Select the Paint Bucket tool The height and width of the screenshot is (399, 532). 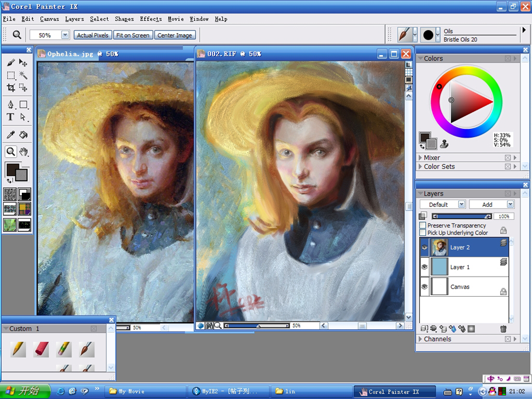click(23, 135)
